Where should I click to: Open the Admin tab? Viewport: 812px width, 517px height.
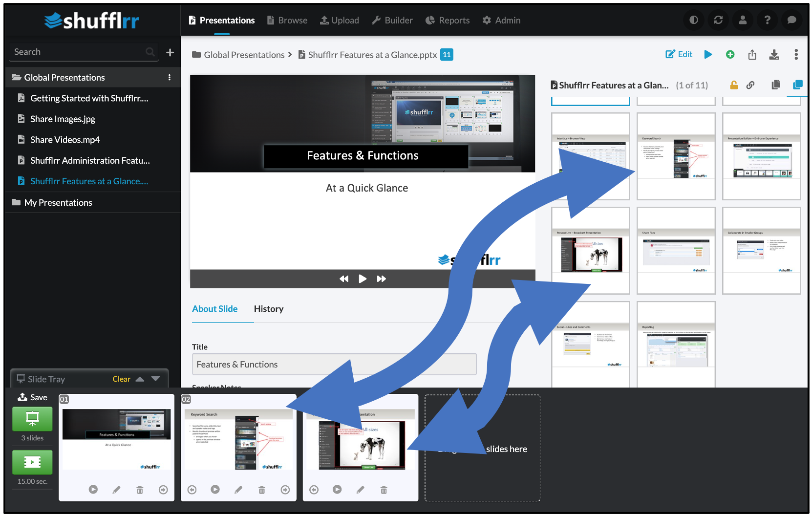501,20
